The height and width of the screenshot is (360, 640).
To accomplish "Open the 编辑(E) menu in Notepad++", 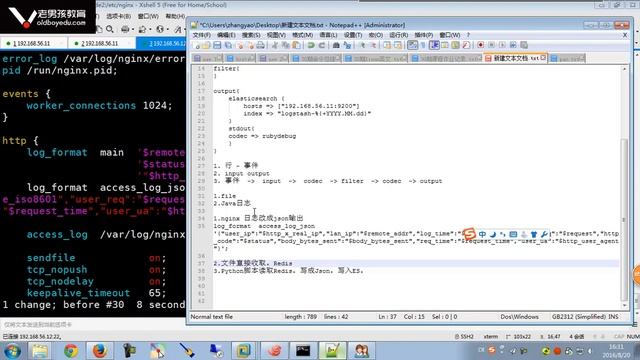I will [x=226, y=35].
